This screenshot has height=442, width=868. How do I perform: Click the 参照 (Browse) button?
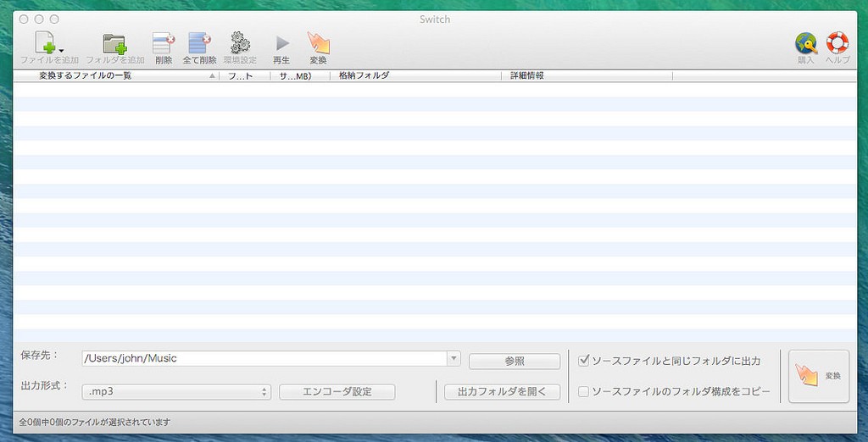click(515, 362)
